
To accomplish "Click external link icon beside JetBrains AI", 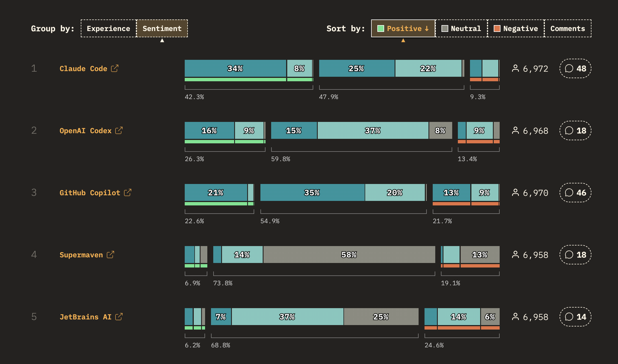I will (119, 317).
